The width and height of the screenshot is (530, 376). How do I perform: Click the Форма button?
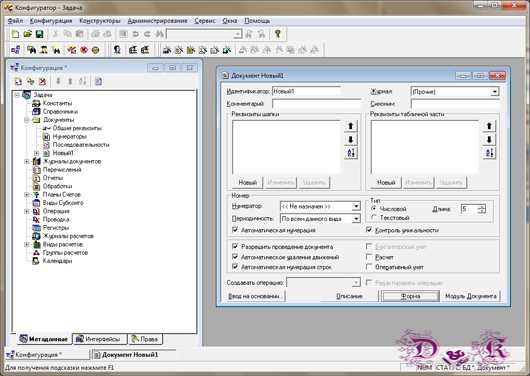[x=410, y=296]
